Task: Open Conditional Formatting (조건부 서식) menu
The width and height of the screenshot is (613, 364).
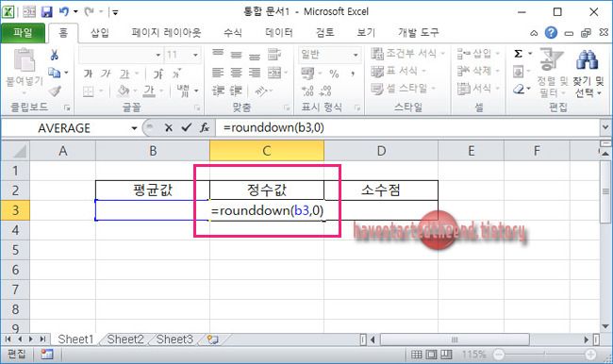Action: coord(407,54)
